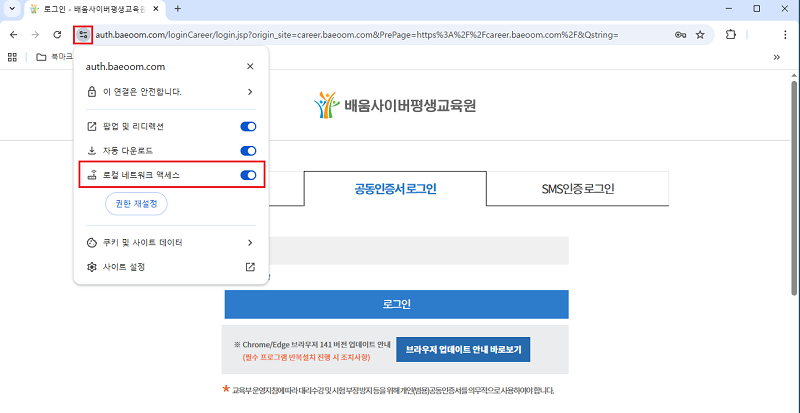The width and height of the screenshot is (800, 413).
Task: Click the site information icon in address bar
Action: click(x=84, y=34)
